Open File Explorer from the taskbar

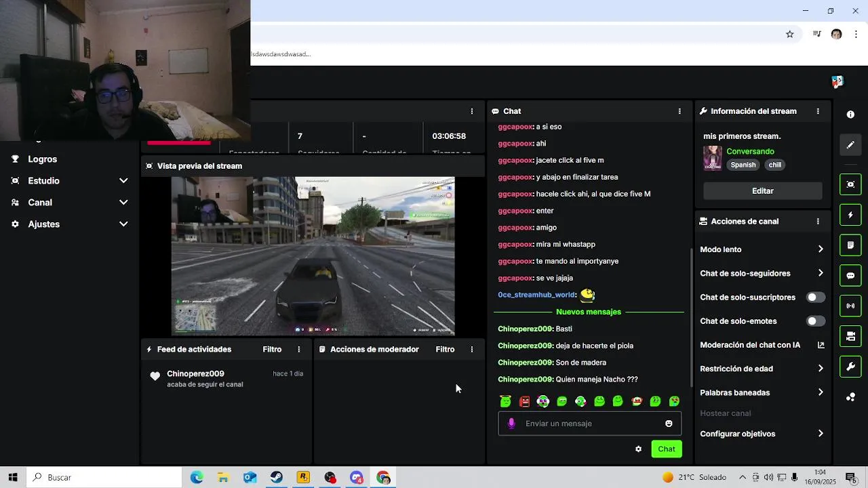(223, 477)
